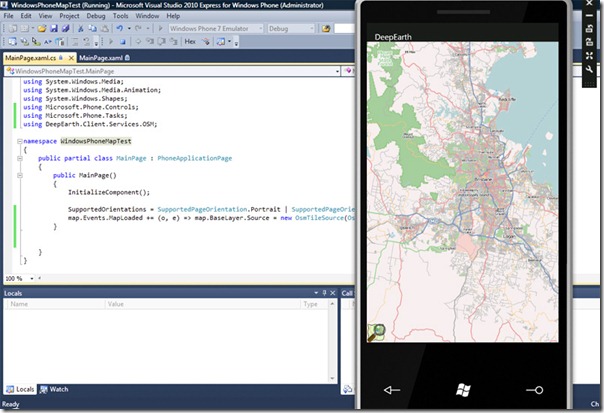Click the Copy toolbar icon

coord(92,29)
